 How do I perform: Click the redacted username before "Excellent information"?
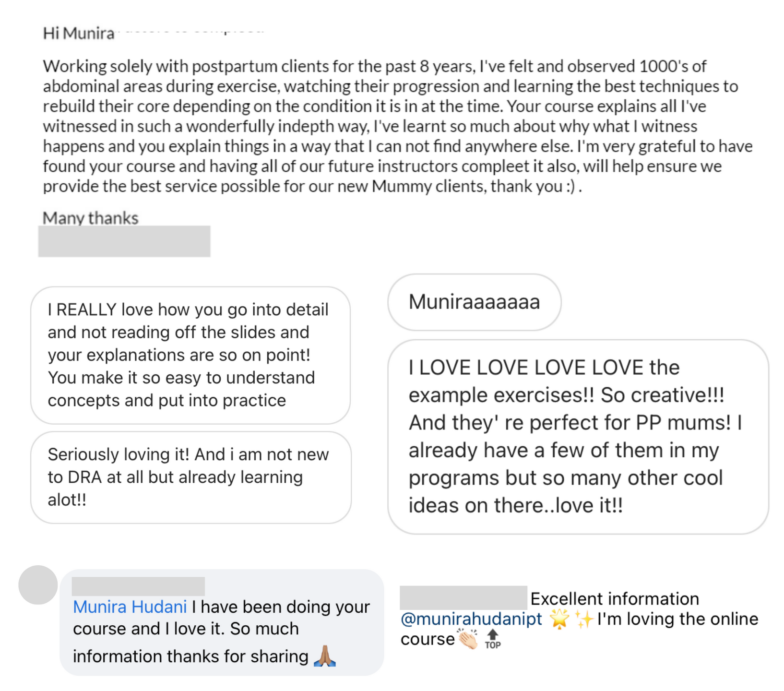tap(463, 598)
